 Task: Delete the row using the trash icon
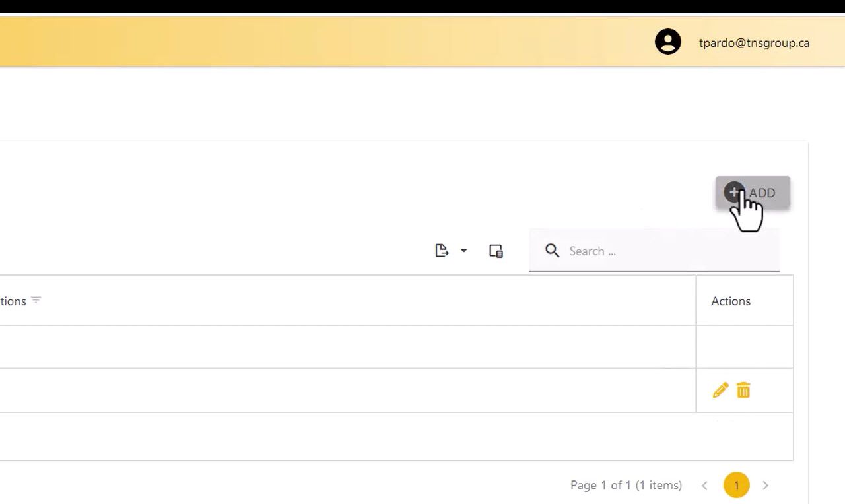pyautogui.click(x=743, y=391)
